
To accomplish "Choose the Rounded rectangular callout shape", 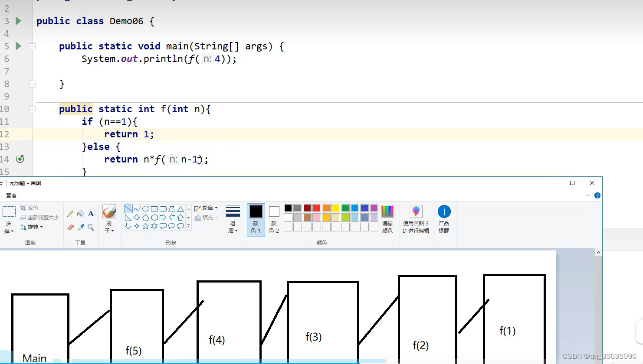I will (163, 226).
